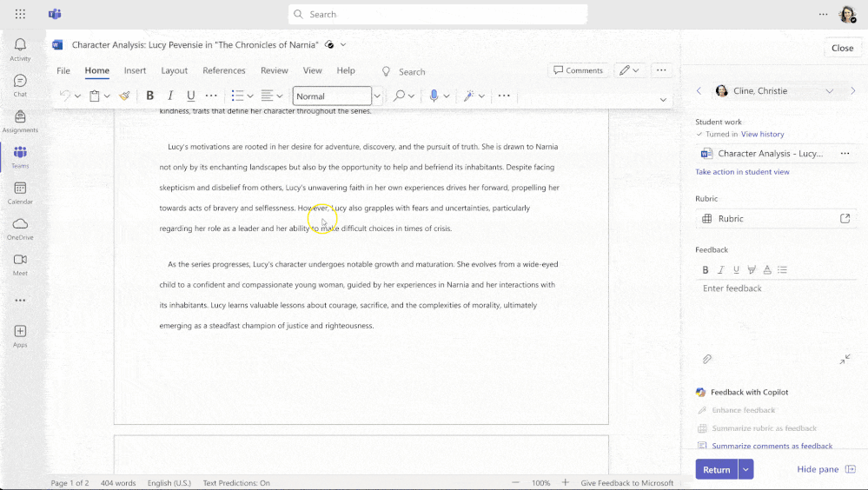The height and width of the screenshot is (490, 868).
Task: Select the Format Painter tool
Action: (124, 96)
